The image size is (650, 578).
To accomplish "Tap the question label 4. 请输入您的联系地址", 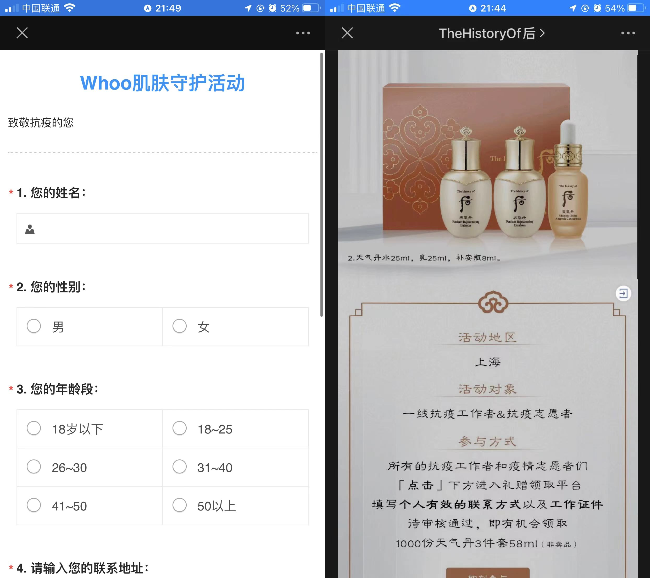I will point(82,568).
